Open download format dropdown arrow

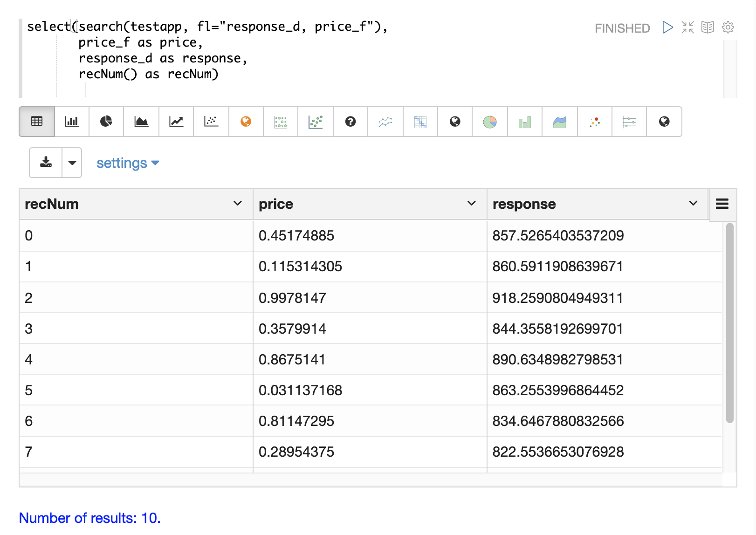click(x=72, y=163)
